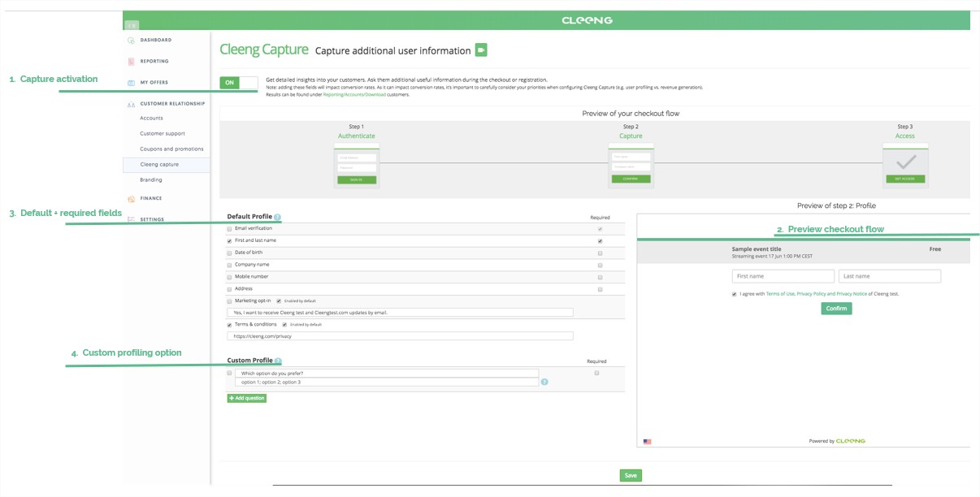The height and width of the screenshot is (497, 980).
Task: Click the US flag language icon in preview
Action: (x=648, y=441)
